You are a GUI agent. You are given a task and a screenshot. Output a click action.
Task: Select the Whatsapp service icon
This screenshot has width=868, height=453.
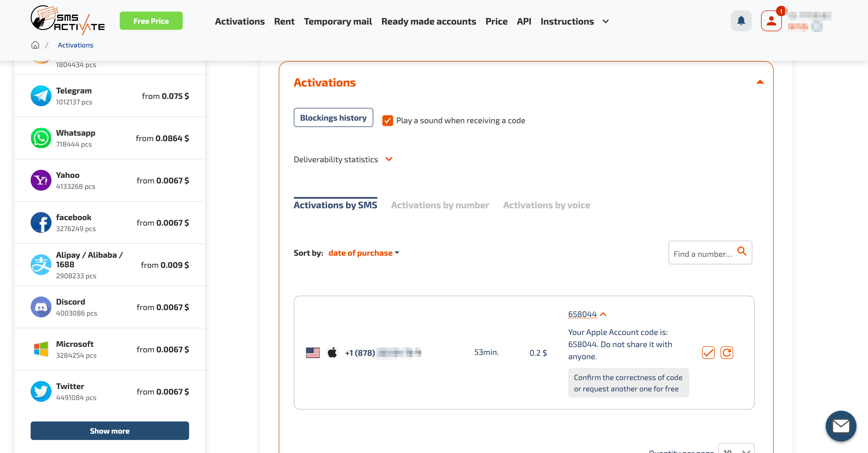[41, 138]
